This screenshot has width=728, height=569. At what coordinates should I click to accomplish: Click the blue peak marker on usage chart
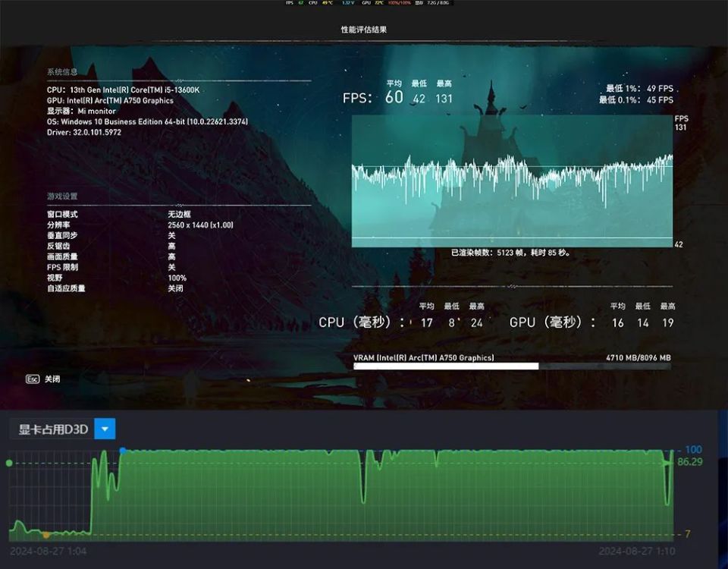(x=123, y=451)
